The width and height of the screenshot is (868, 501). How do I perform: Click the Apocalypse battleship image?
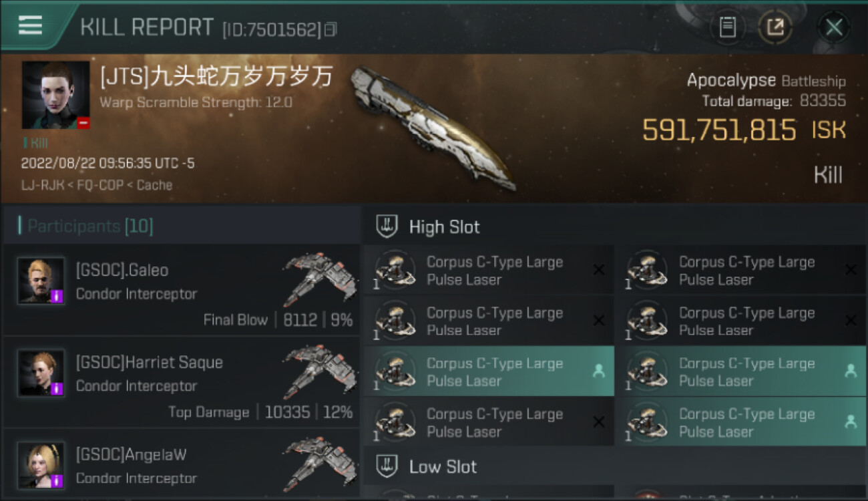tap(433, 127)
